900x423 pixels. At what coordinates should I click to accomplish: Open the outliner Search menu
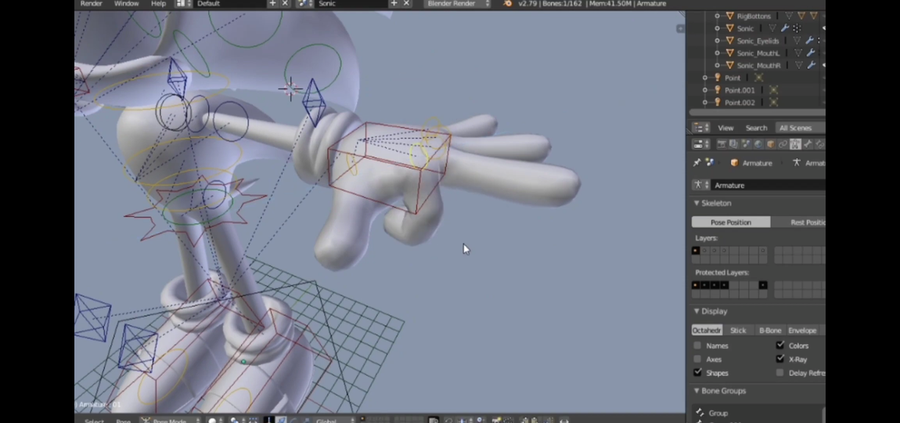click(756, 128)
